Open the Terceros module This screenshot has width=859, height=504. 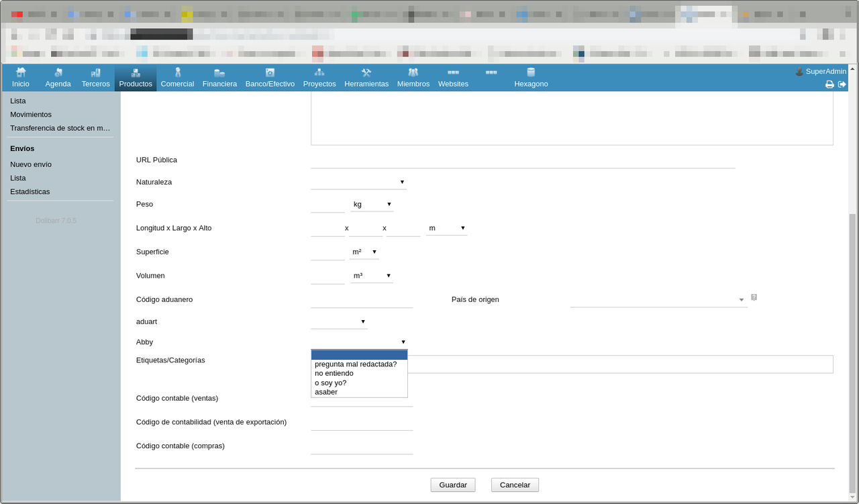pyautogui.click(x=95, y=78)
